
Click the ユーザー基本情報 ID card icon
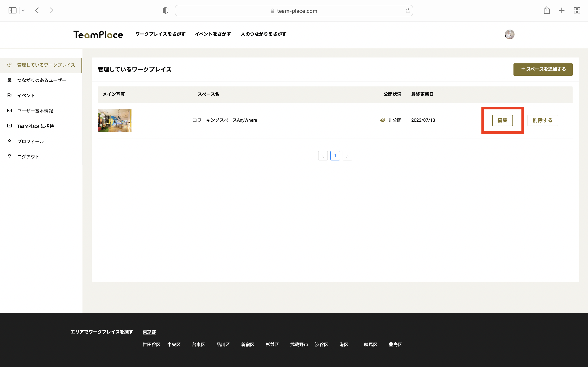(9, 111)
